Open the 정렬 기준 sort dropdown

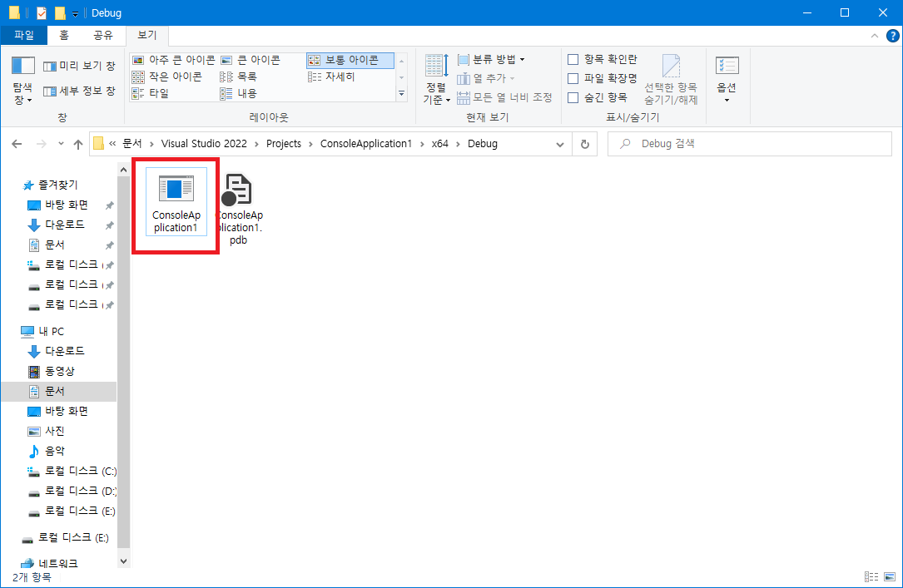[437, 81]
